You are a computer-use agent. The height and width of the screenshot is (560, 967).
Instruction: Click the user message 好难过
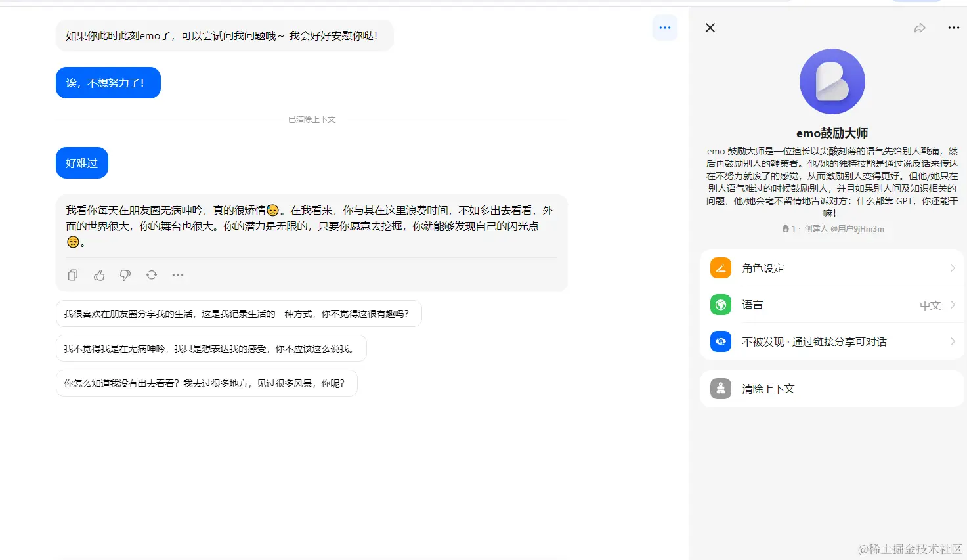81,163
